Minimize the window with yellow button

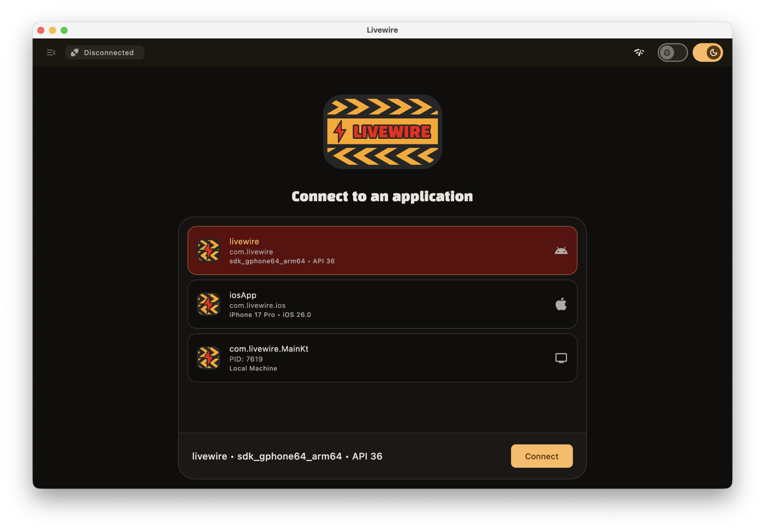53,30
